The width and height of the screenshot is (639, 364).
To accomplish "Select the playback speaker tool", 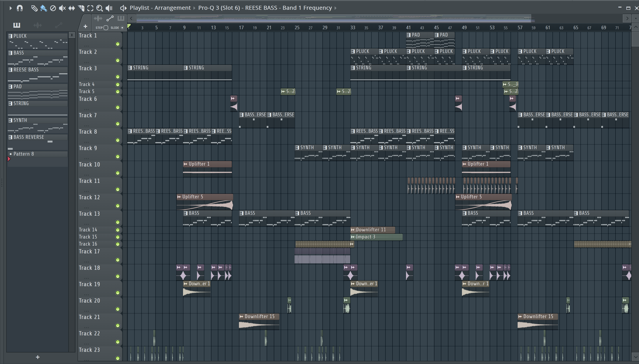I will click(x=109, y=8).
